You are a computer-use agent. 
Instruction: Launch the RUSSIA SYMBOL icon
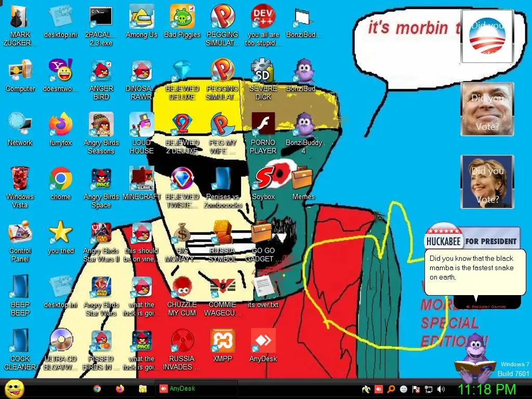222,232
